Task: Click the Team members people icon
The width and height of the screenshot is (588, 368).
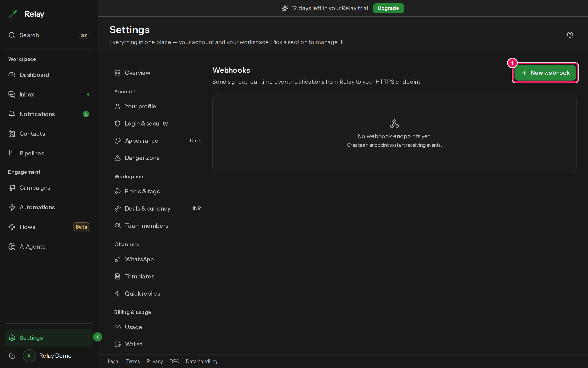Action: 117,226
